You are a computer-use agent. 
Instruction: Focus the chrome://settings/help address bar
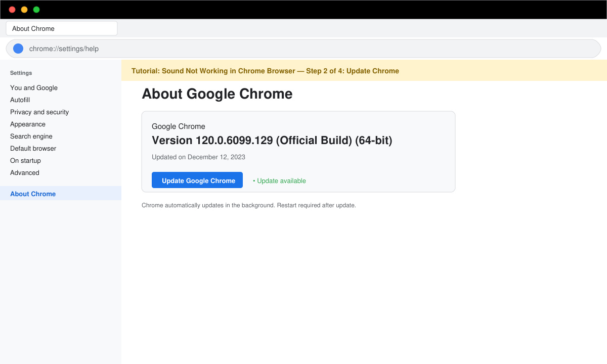click(303, 49)
